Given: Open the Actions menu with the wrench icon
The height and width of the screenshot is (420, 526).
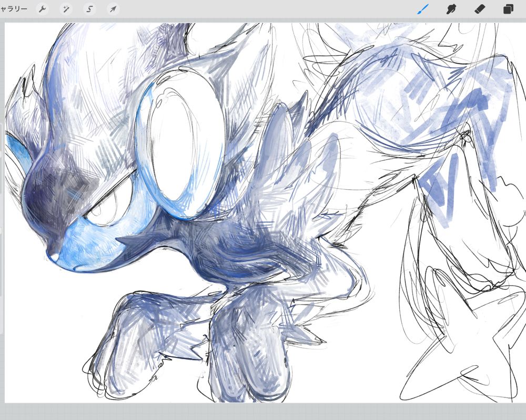Looking at the screenshot, I should [x=43, y=8].
